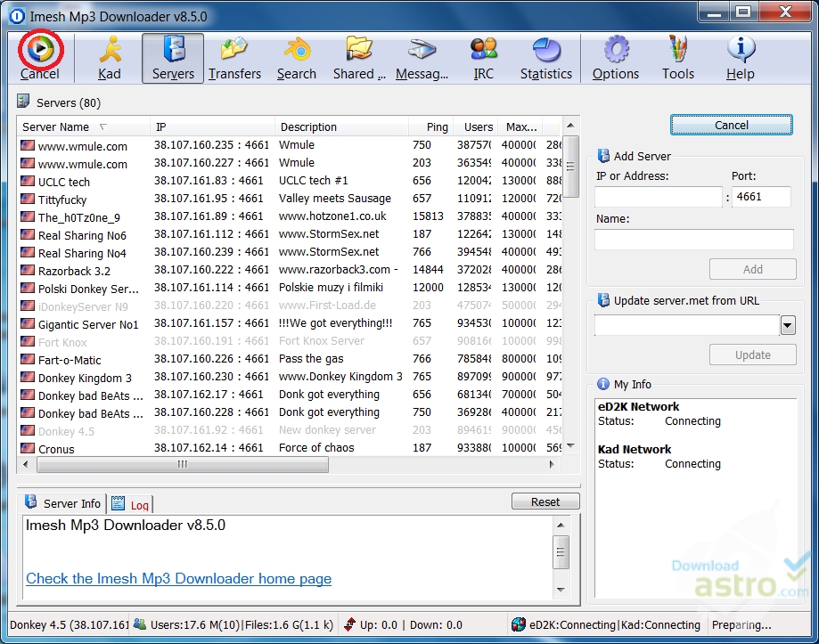
Task: Click the 'Preparing...' status bar text
Action: click(x=741, y=624)
